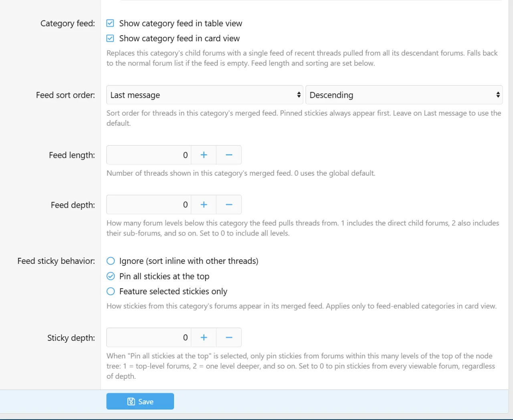The image size is (513, 420).
Task: Select Feature selected stickies only option
Action: (111, 291)
